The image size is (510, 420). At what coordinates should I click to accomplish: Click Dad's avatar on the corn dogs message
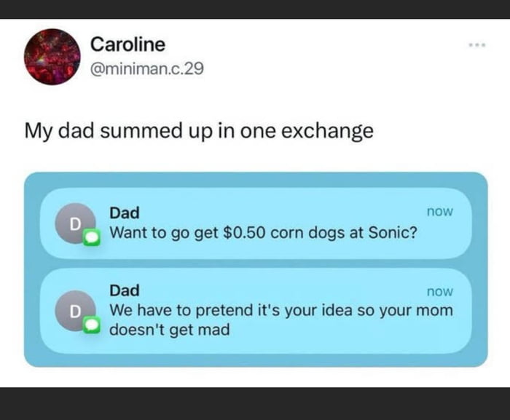(73, 223)
